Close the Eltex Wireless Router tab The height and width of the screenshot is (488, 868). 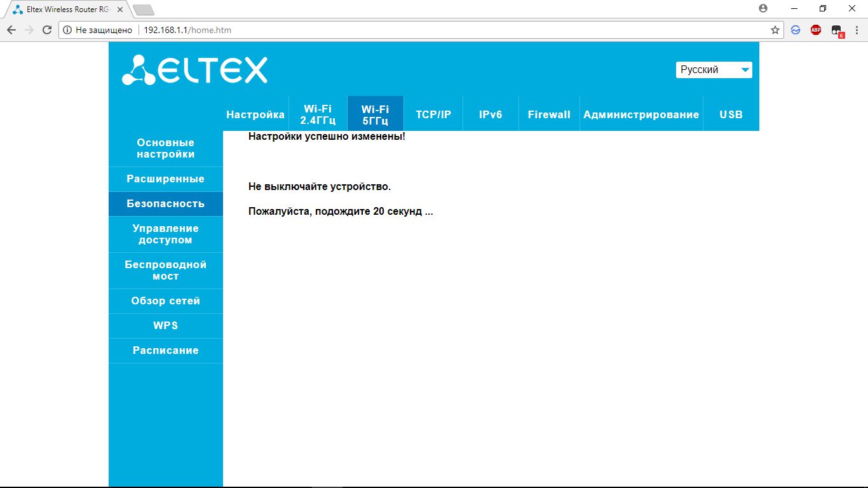point(120,10)
